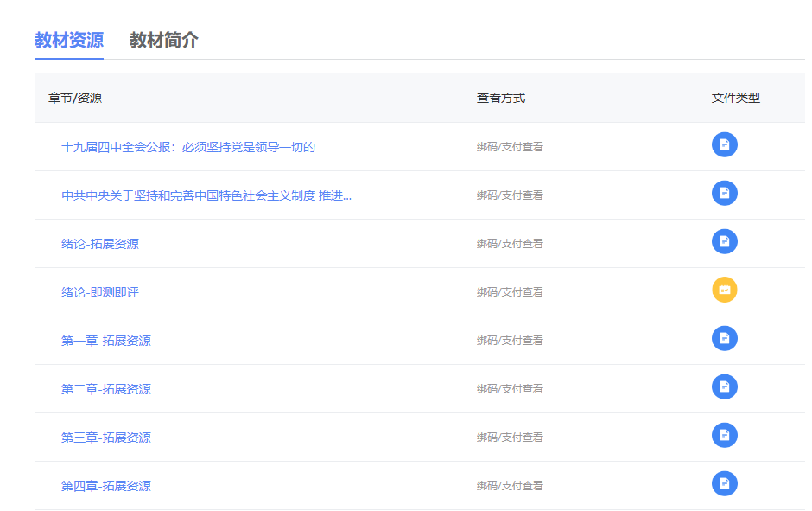The image size is (812, 511).
Task: Click document icon for 绪论-拓展资源 row
Action: [x=725, y=241]
